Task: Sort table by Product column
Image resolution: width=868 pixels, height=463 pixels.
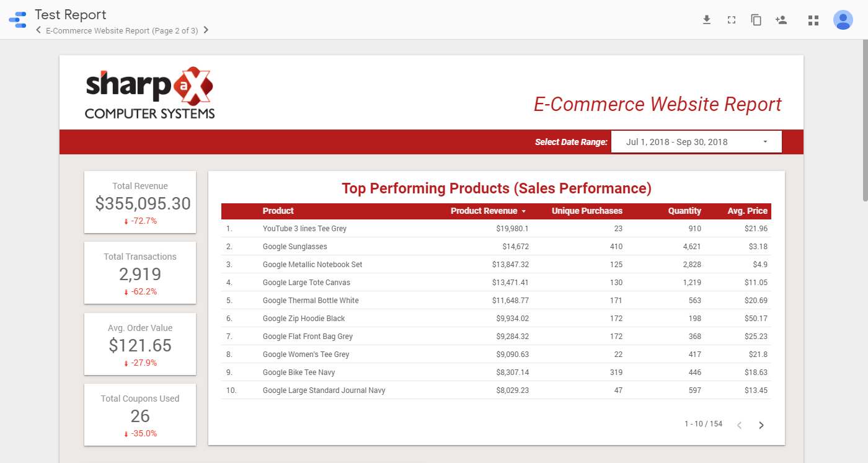Action: [278, 211]
